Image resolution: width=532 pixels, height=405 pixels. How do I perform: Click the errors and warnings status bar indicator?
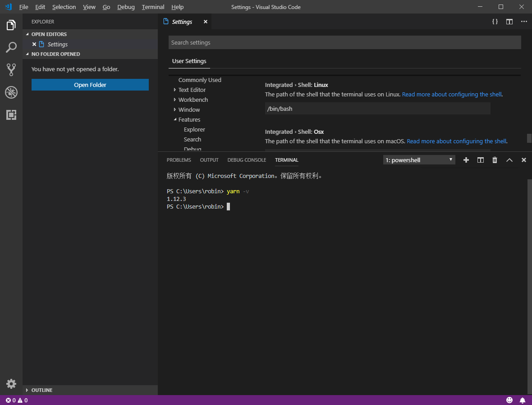tap(14, 400)
